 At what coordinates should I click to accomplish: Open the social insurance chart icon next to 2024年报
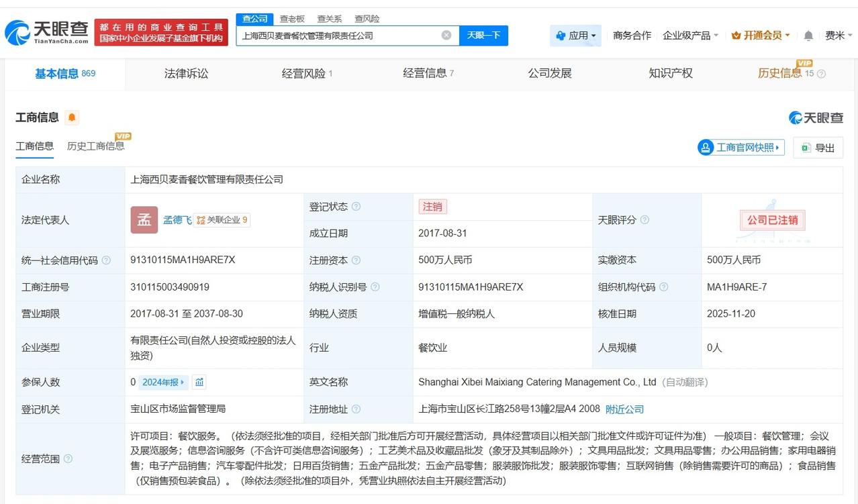click(199, 382)
